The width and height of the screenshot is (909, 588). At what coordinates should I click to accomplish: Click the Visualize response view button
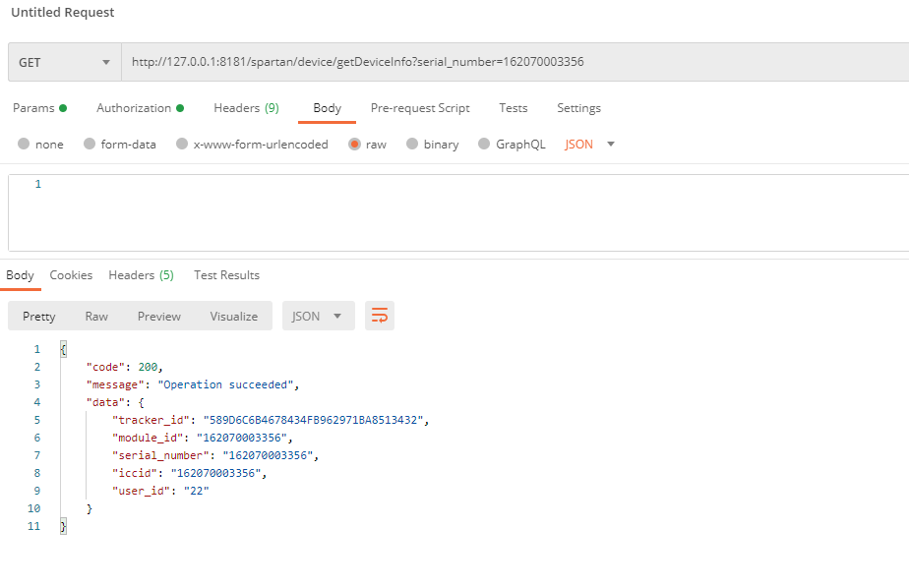pyautogui.click(x=233, y=316)
